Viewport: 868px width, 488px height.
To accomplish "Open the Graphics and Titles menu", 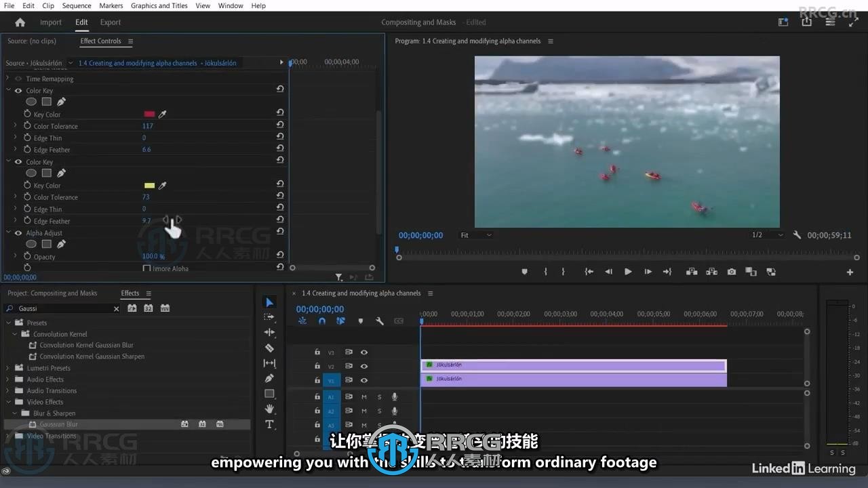I will [x=159, y=5].
